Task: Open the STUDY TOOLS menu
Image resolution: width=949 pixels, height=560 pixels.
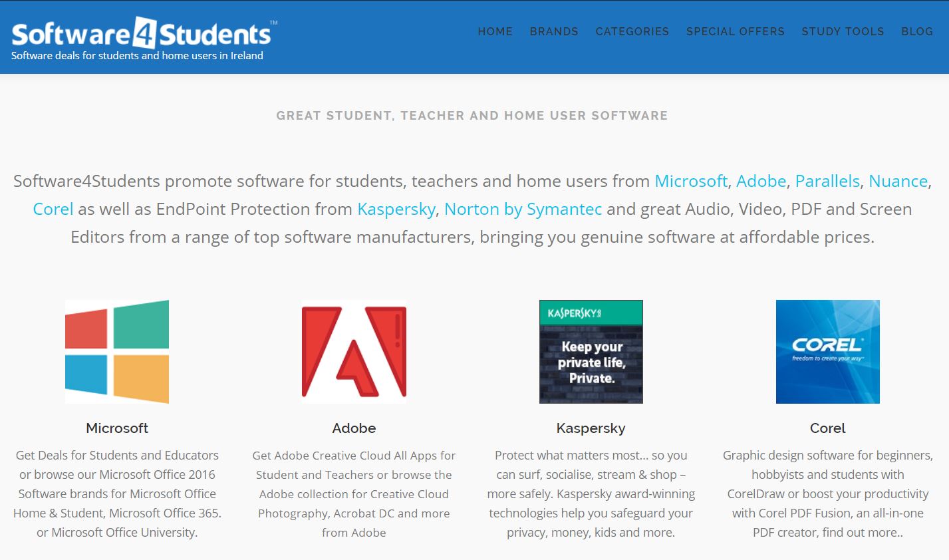Action: coord(843,31)
